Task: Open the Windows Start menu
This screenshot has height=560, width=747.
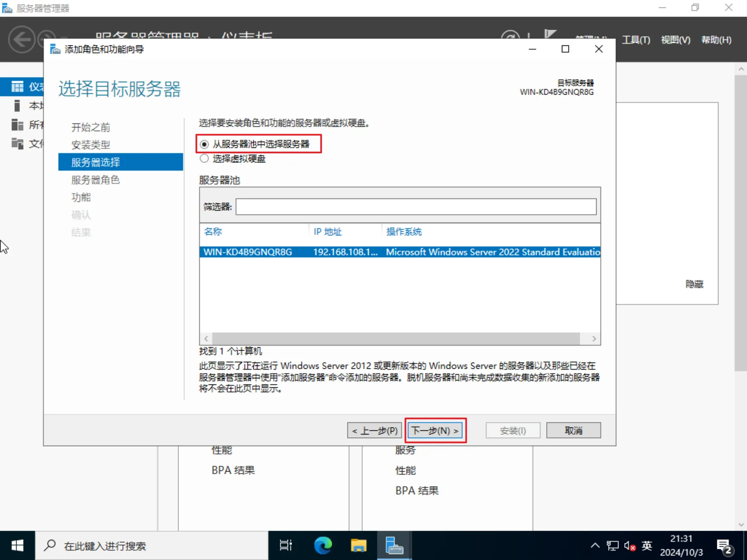Action: coord(17,546)
